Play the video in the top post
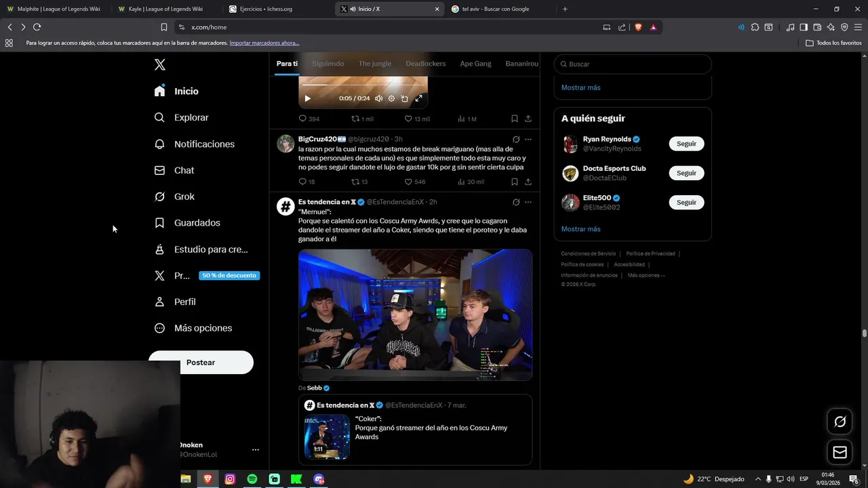Screen dimensions: 868x488 tap(307, 98)
